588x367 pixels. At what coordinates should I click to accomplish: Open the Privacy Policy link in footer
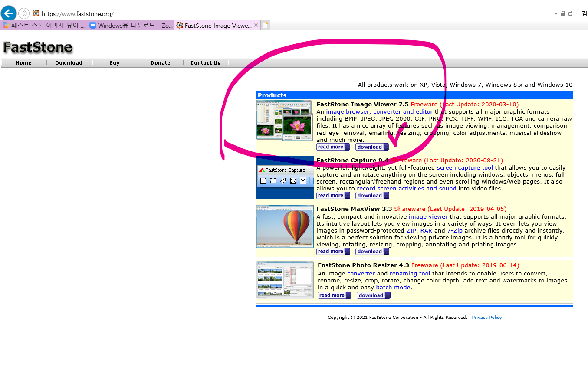(486, 318)
